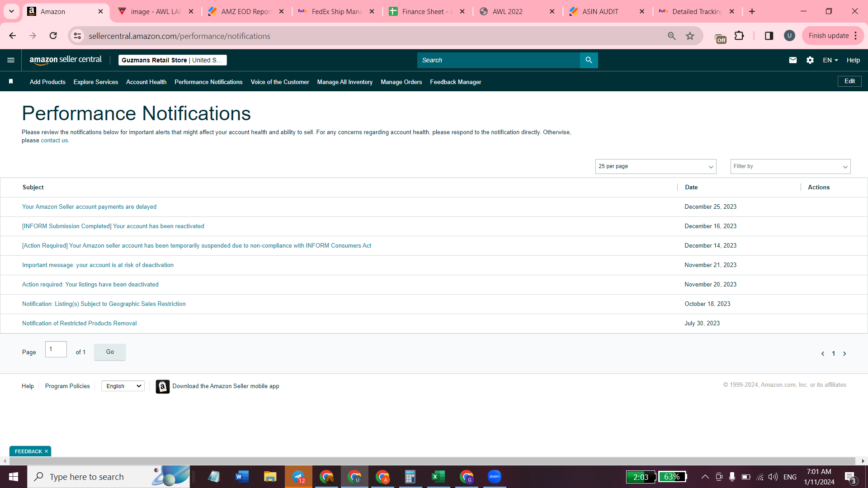The image size is (868, 488).
Task: View site information icon in address bar
Action: tap(78, 36)
